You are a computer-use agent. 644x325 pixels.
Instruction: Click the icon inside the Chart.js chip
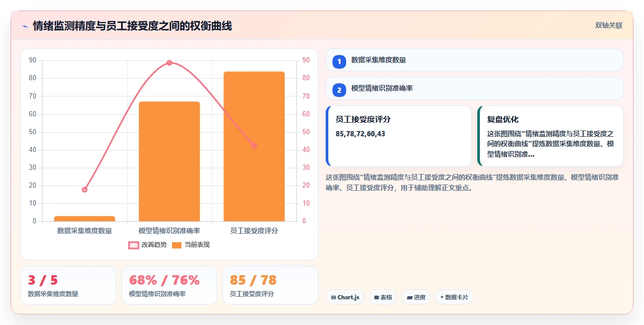click(333, 297)
